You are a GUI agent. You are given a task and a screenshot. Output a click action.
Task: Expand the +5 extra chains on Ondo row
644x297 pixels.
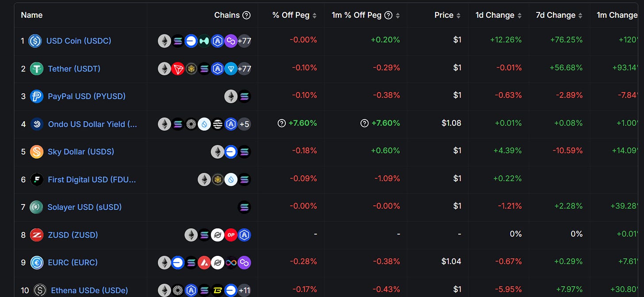pyautogui.click(x=244, y=124)
